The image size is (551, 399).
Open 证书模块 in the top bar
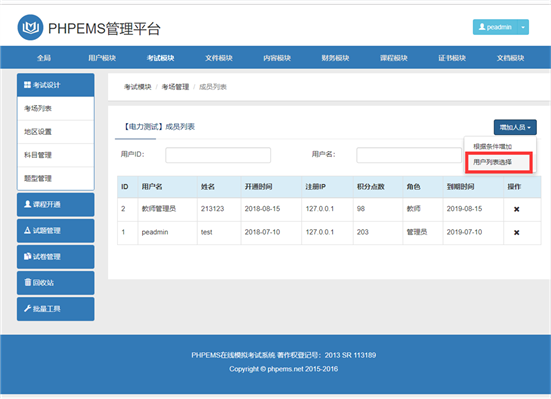click(x=452, y=58)
